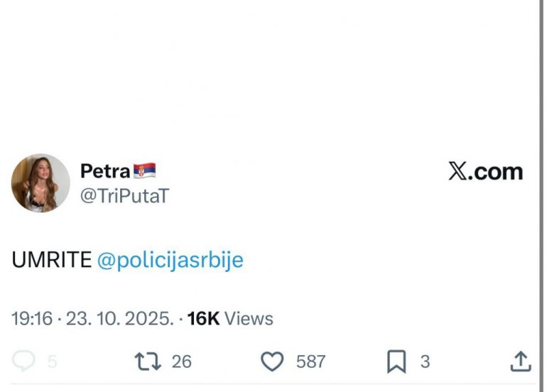Screen dimensions: 547x392
Task: Click the date 23. 10. 2025.
Action: (x=119, y=318)
